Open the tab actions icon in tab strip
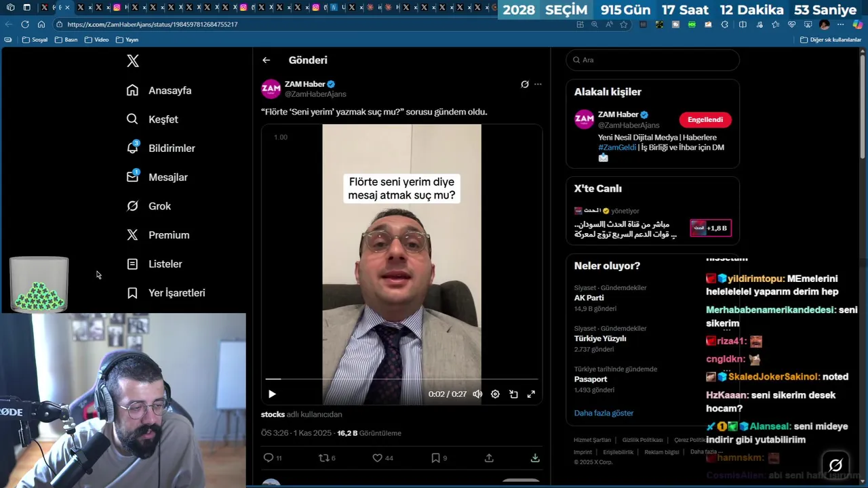Image resolution: width=868 pixels, height=488 pixels. click(26, 7)
